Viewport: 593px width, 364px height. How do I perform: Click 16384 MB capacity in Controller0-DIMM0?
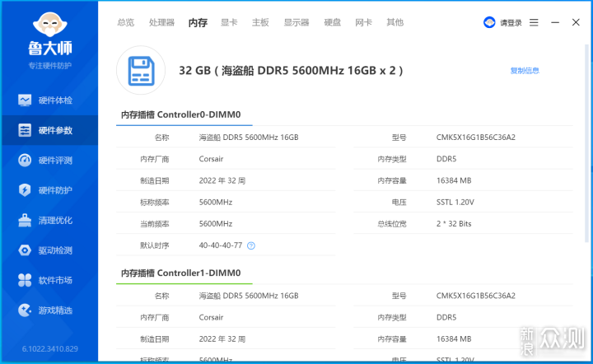pyautogui.click(x=454, y=180)
